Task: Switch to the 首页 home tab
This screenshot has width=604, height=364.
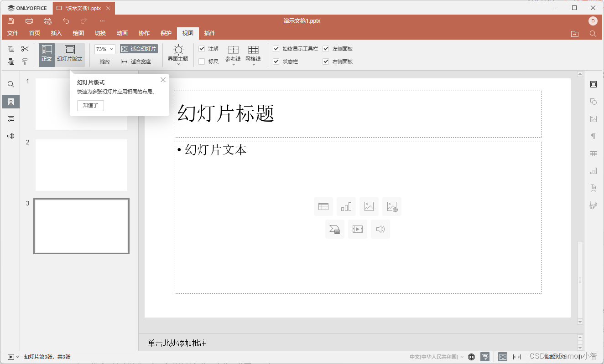Action: click(x=35, y=33)
